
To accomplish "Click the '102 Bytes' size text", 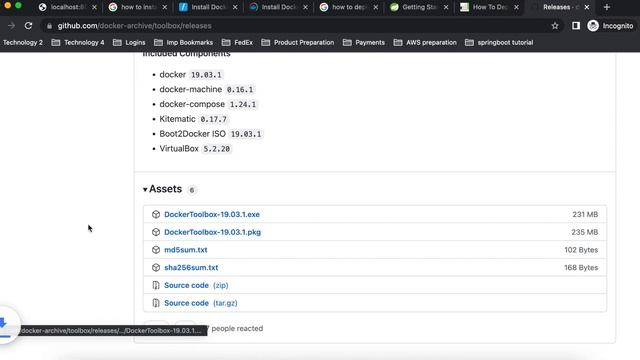I will click(581, 250).
